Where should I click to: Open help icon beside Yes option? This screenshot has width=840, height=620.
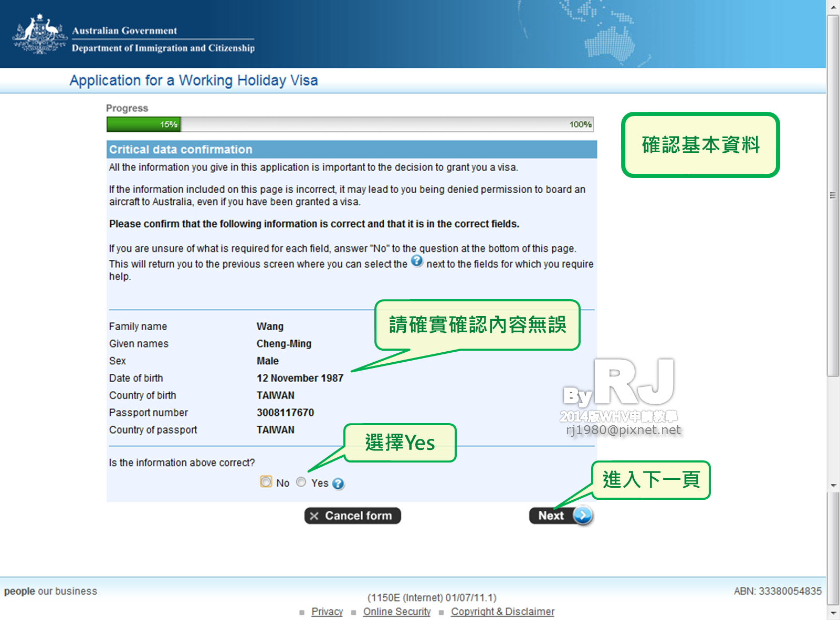tap(339, 484)
